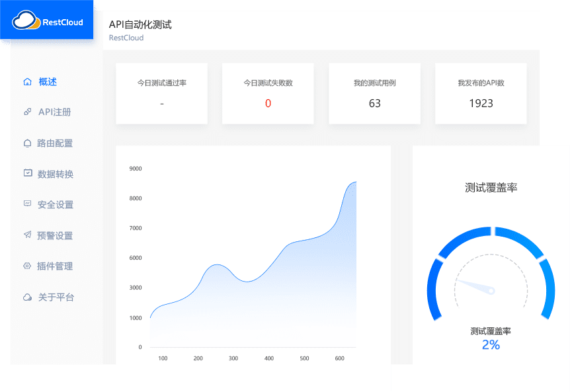570x392 pixels.
Task: Click the 1923 published API count
Action: (481, 103)
